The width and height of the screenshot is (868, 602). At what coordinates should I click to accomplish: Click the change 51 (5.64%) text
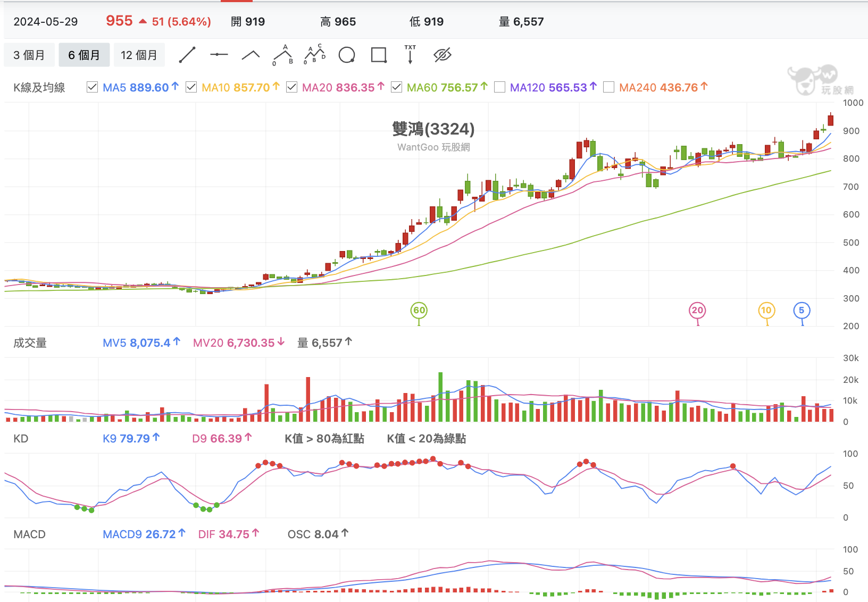coord(181,22)
